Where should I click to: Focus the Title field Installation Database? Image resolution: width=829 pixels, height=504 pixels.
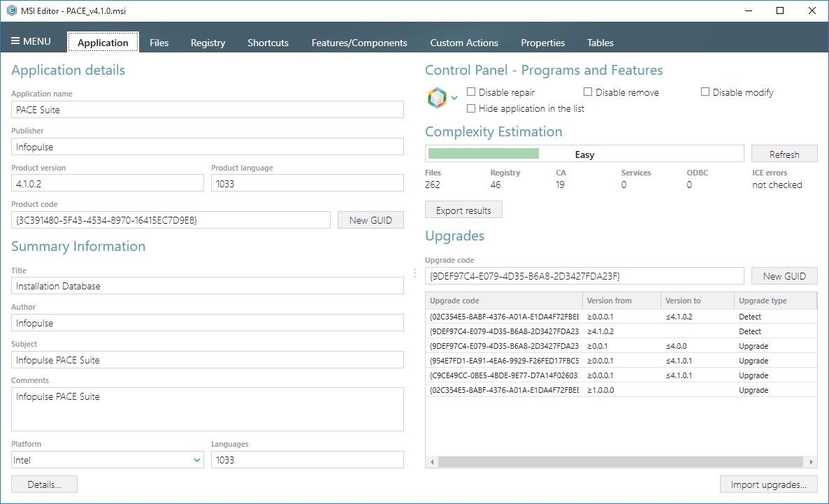pos(207,286)
